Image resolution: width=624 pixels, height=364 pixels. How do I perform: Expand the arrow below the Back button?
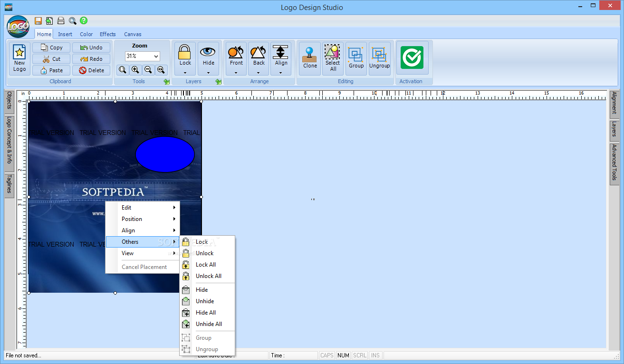tap(259, 73)
